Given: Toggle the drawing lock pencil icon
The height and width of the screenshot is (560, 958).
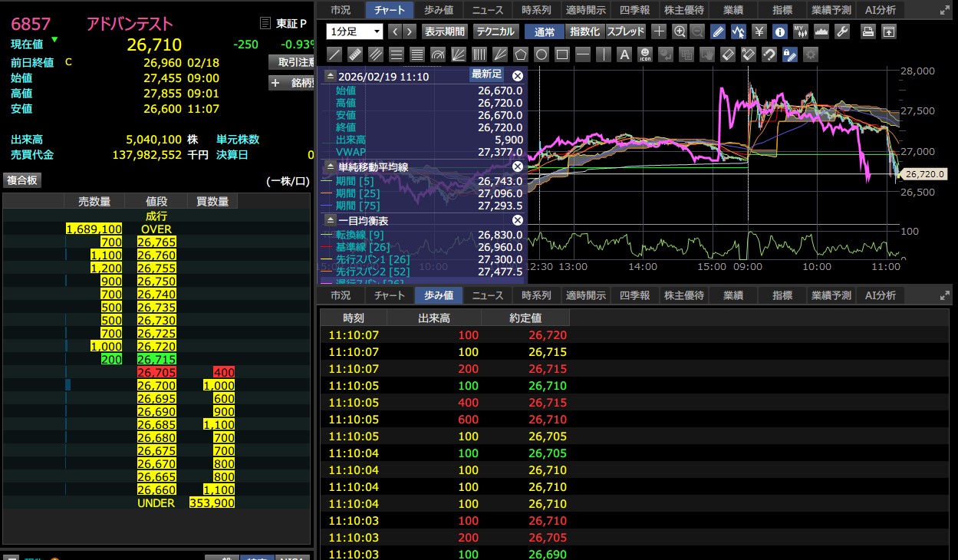Looking at the screenshot, I should [x=788, y=54].
